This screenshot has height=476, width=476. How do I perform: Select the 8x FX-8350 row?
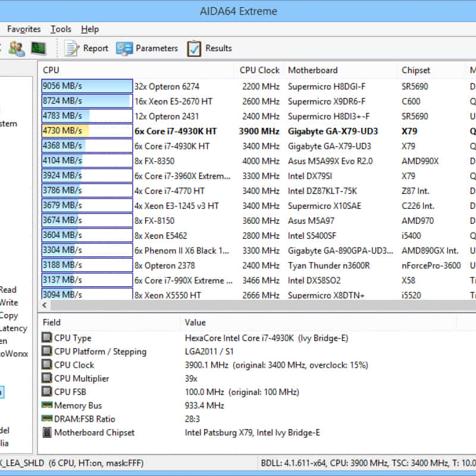point(258,161)
